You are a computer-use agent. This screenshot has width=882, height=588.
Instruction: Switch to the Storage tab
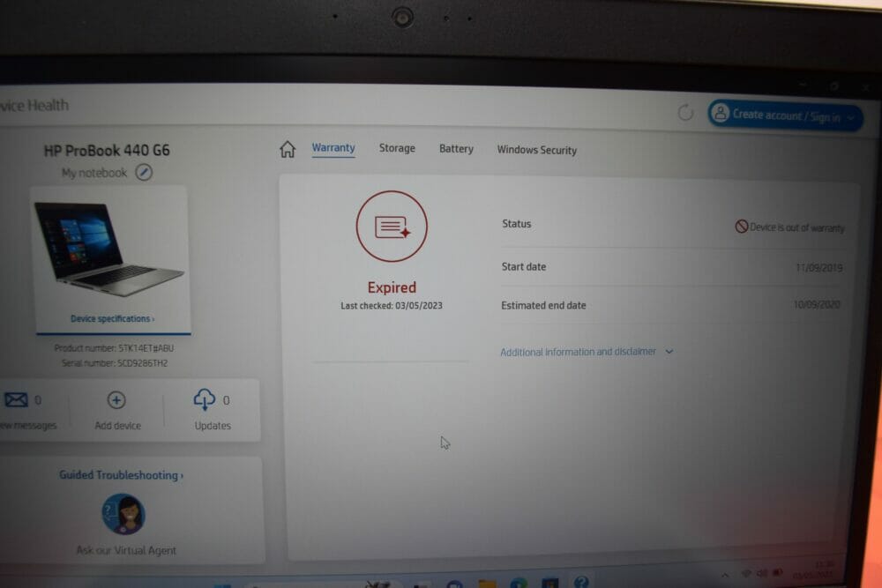[x=397, y=148]
